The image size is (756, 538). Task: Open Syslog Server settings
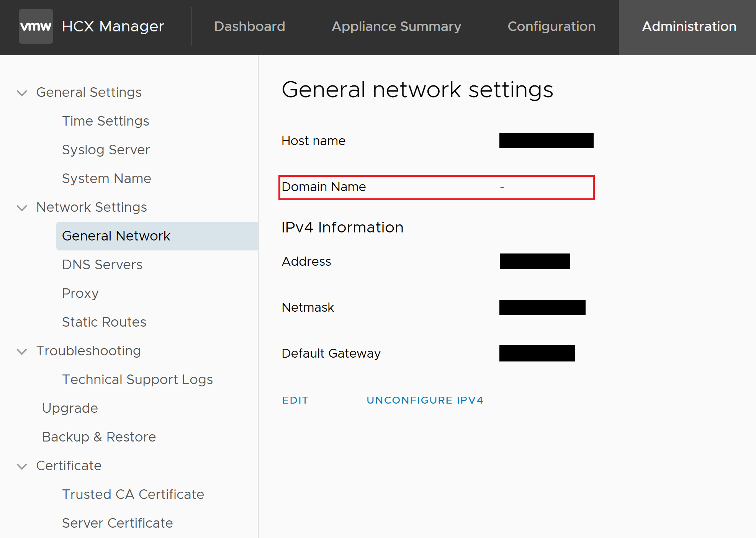point(106,150)
